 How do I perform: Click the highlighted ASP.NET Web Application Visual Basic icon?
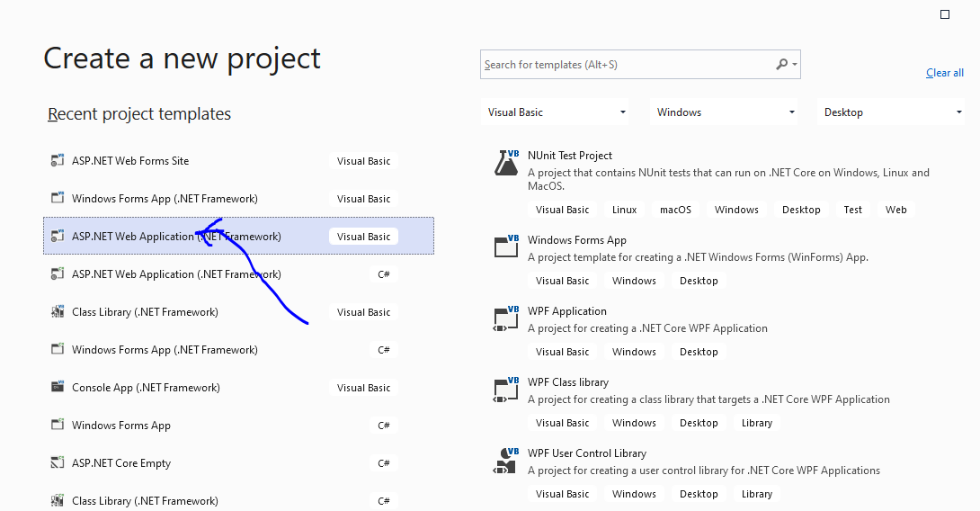58,237
